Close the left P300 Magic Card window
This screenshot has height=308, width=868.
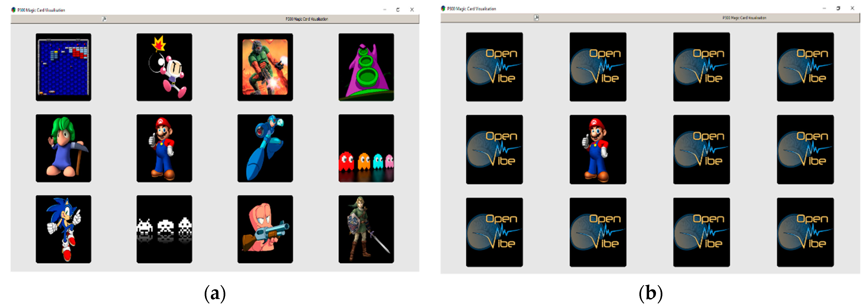pyautogui.click(x=412, y=10)
